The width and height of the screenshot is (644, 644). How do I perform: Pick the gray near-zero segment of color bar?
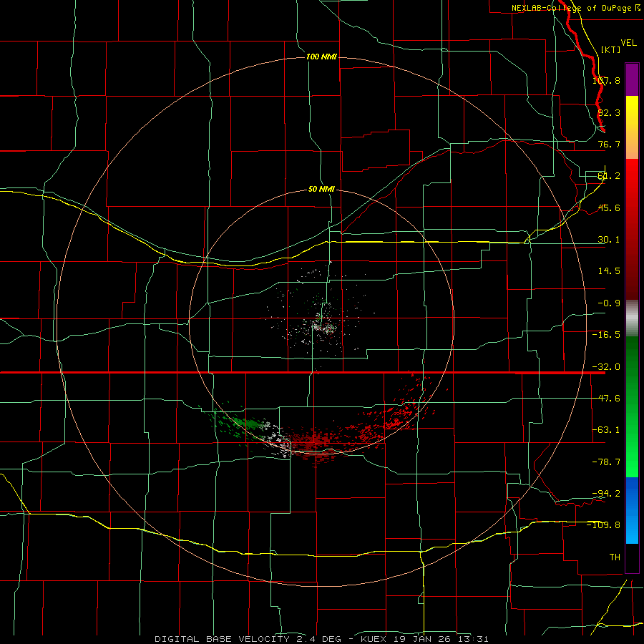632,318
